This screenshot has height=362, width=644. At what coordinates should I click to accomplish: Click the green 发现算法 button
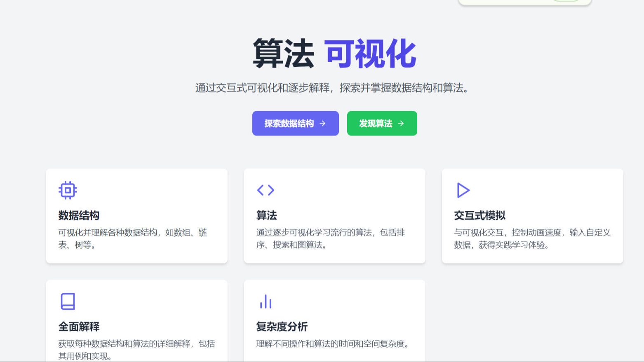pyautogui.click(x=382, y=123)
